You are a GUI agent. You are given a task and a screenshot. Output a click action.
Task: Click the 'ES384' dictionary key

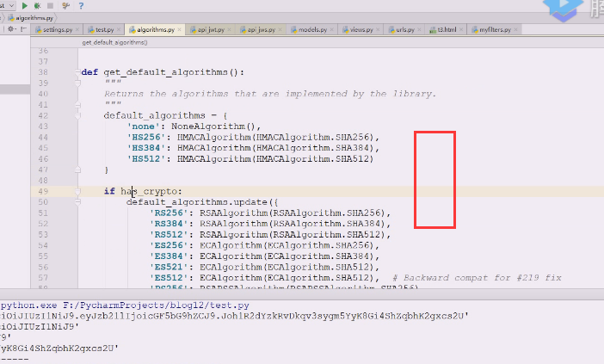click(x=169, y=256)
